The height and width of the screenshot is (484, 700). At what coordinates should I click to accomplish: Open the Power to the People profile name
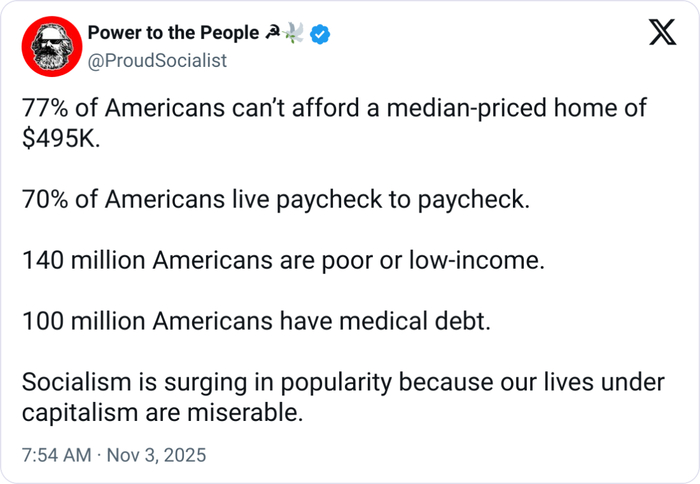[173, 35]
